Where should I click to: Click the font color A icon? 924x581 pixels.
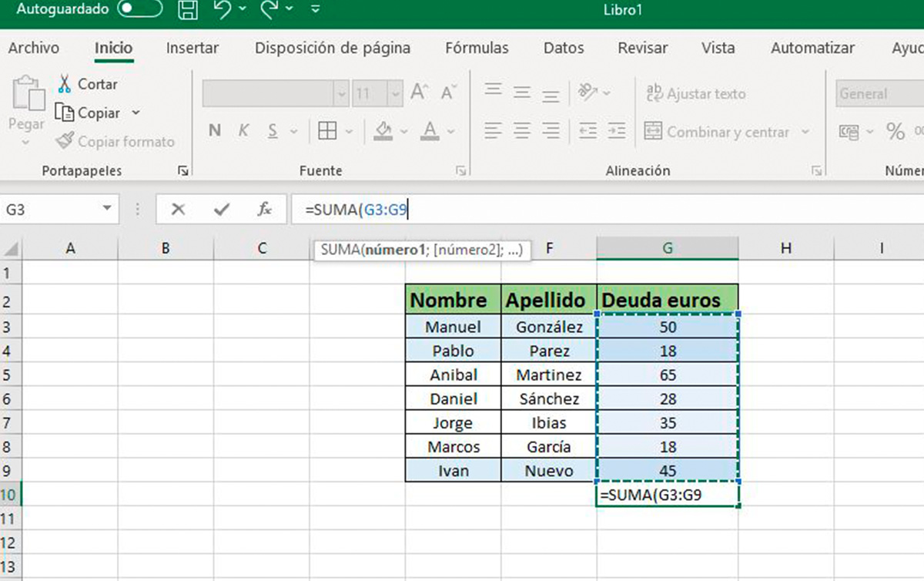click(430, 131)
